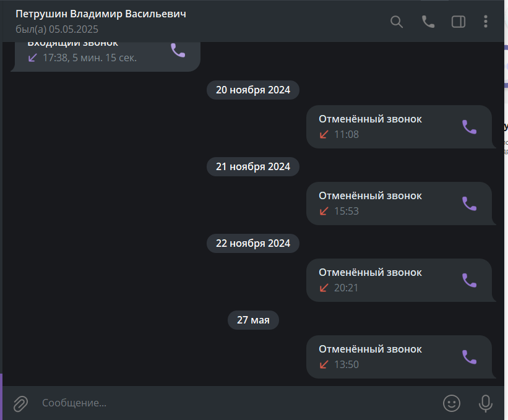Screen dimensions: 508x420
Task: Select the 22 ноября 2024 date badge
Action: [253, 244]
